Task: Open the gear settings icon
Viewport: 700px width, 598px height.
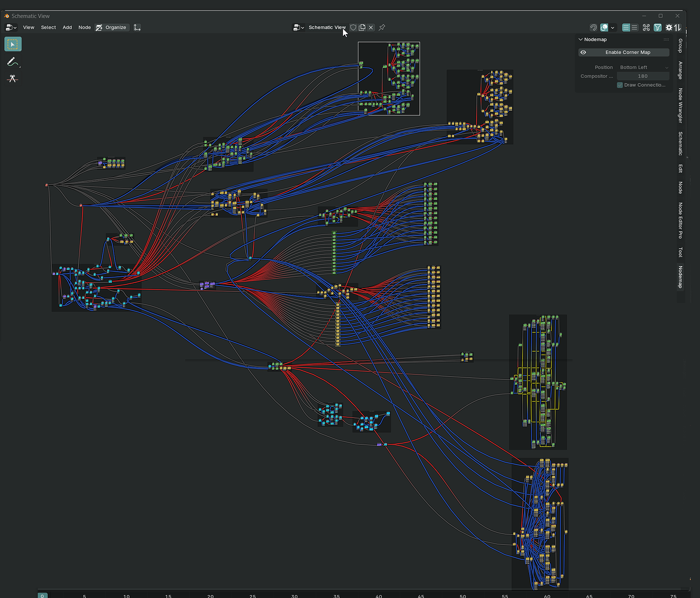Action: click(669, 28)
